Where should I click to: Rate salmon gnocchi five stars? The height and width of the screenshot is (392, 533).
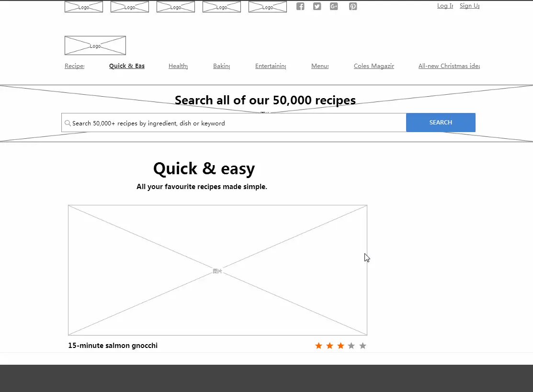pos(363,346)
